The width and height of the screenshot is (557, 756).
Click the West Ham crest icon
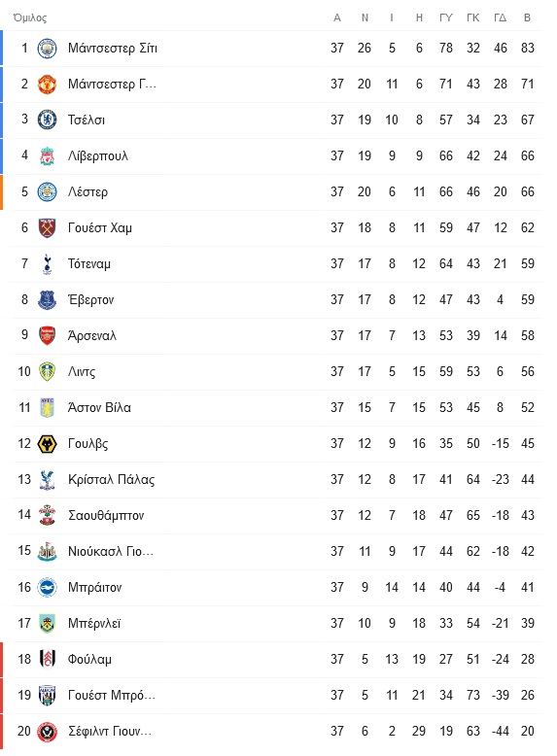(x=47, y=228)
